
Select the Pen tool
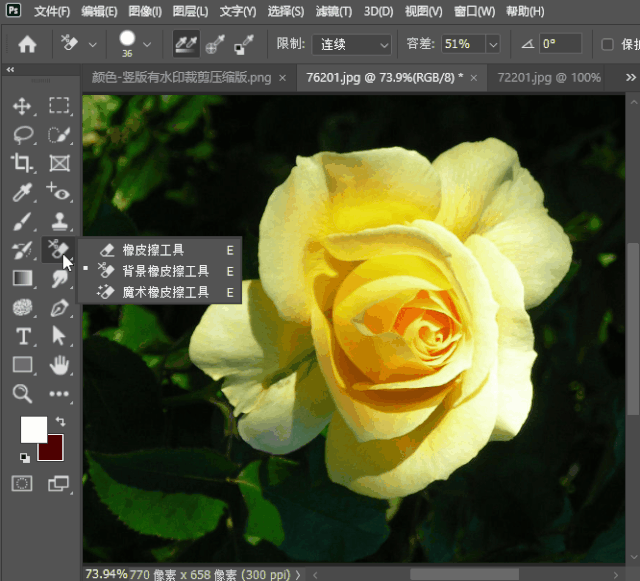59,307
